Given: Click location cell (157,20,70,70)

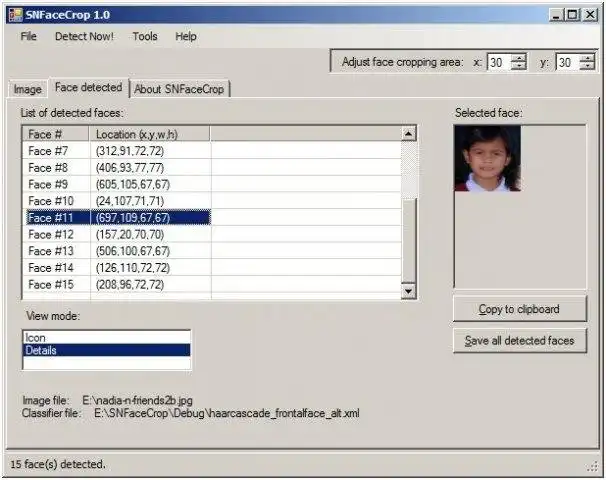Looking at the screenshot, I should coord(130,235).
